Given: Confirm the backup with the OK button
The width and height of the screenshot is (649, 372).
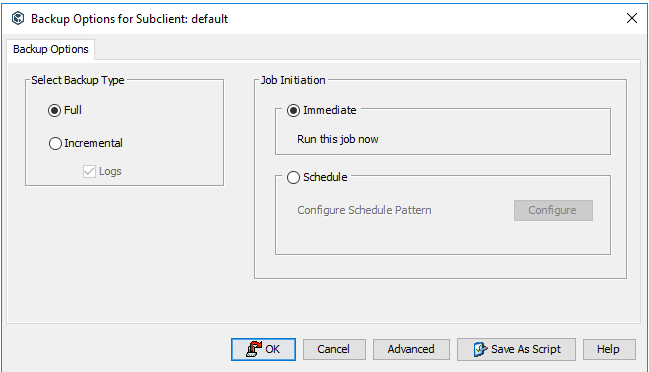Looking at the screenshot, I should click(263, 349).
